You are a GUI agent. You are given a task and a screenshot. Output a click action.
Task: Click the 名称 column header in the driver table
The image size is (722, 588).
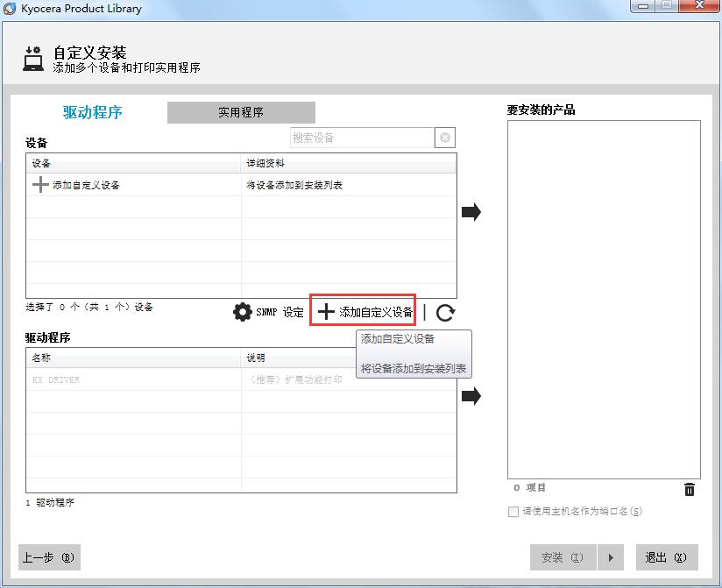click(x=133, y=358)
